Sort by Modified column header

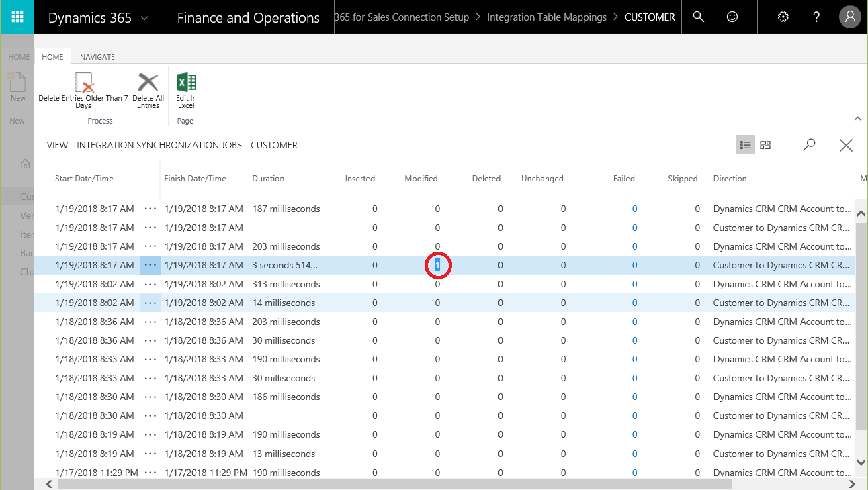tap(421, 179)
